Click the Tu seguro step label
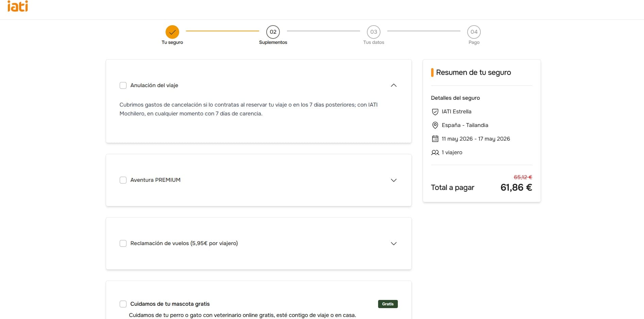This screenshot has height=319, width=644. pos(172,43)
